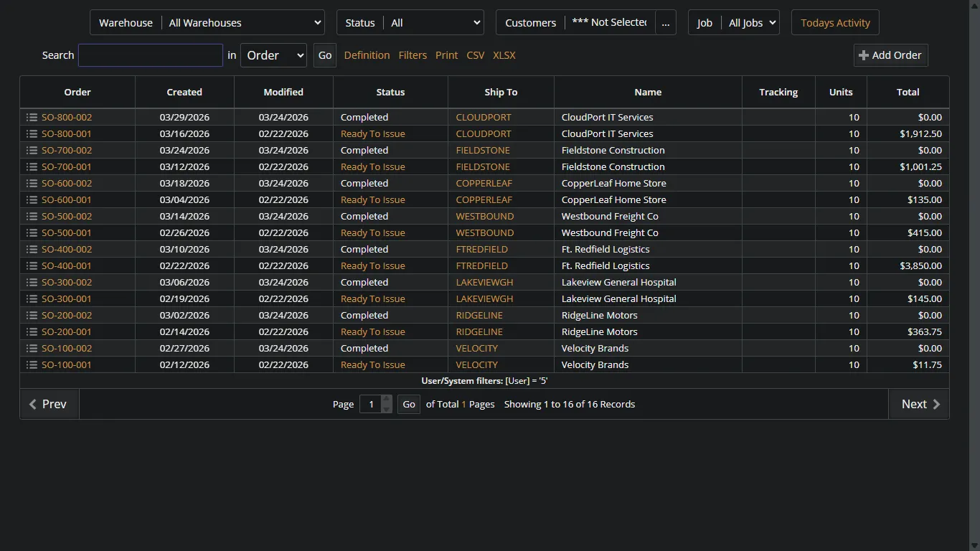Screen dimensions: 980x551
Task: Open the Definition link
Action: [367, 55]
